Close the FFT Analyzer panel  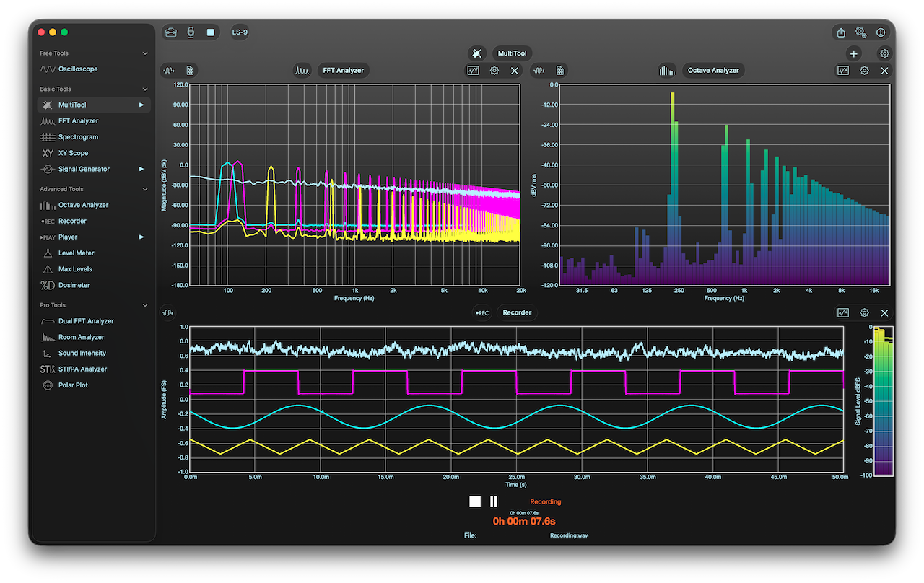pos(515,71)
